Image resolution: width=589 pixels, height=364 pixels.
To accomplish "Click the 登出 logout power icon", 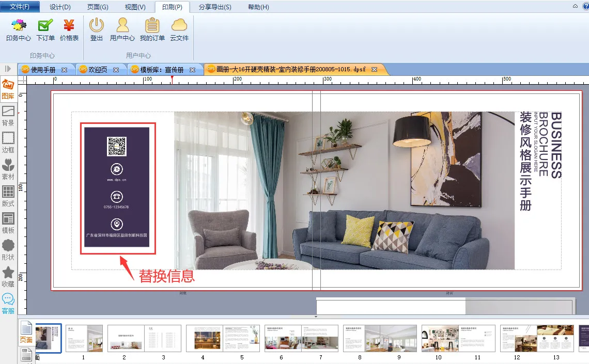I will [x=97, y=30].
